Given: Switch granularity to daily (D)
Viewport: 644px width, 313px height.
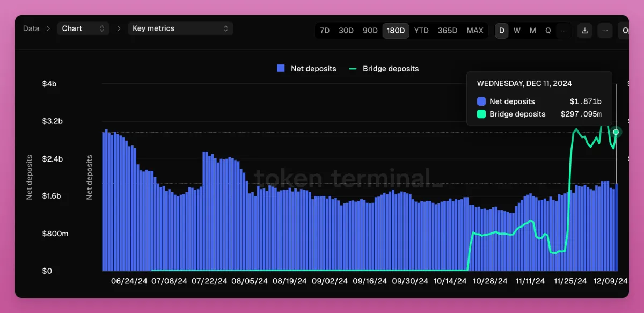Looking at the screenshot, I should (502, 31).
